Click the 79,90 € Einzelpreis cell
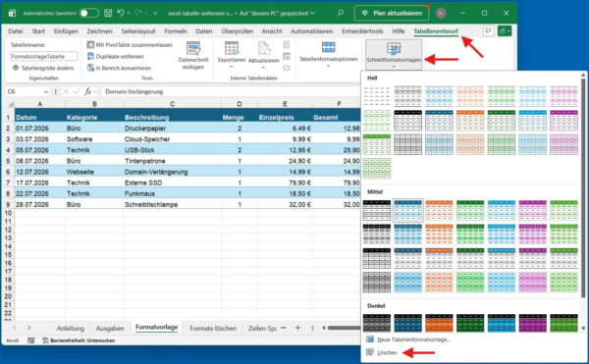This screenshot has height=364, width=589. (285, 182)
